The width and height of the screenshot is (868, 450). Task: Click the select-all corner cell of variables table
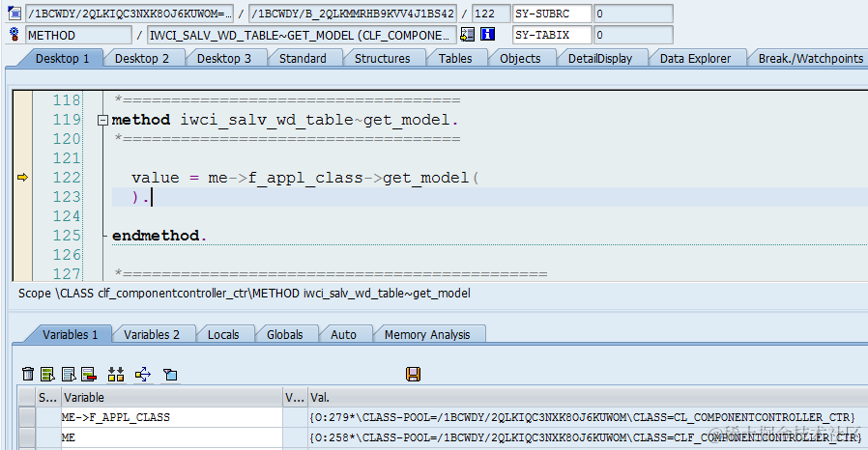(x=26, y=398)
